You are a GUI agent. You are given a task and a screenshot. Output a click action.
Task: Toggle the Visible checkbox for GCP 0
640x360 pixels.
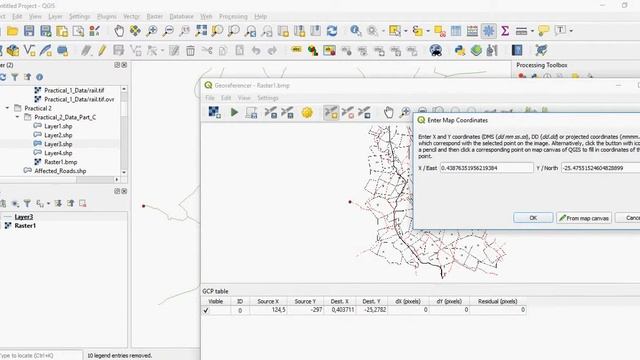click(x=206, y=310)
